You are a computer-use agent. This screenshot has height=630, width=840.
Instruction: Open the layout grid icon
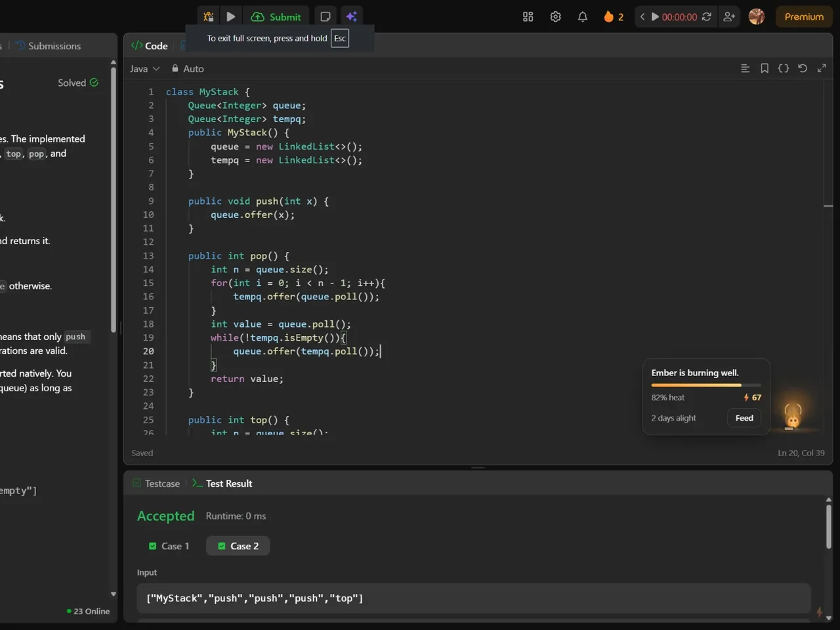528,16
